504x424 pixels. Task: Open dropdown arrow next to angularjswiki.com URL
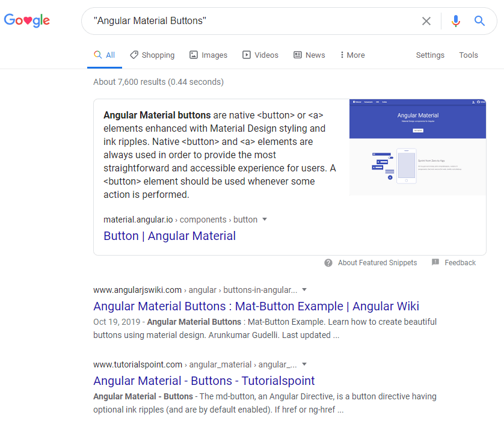tap(304, 289)
